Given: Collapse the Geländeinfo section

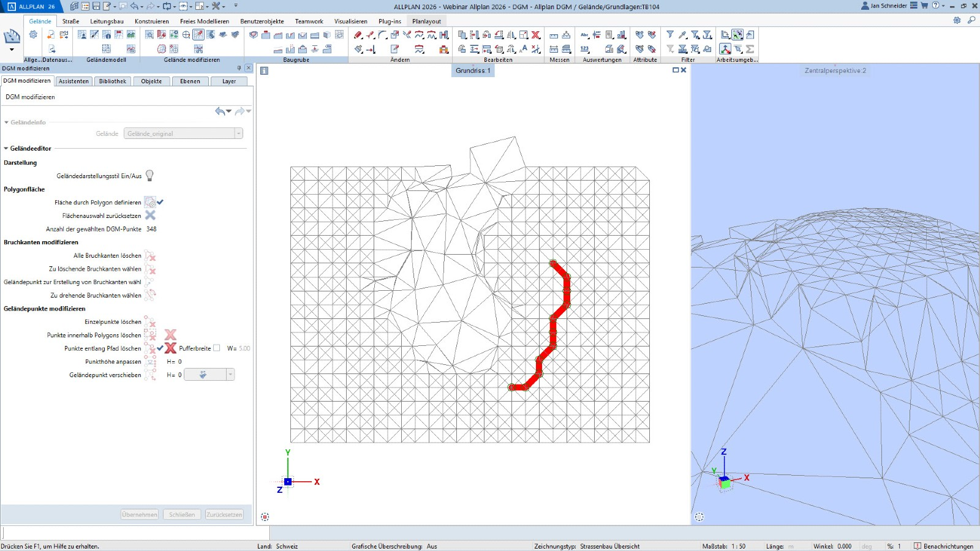Looking at the screenshot, I should coord(6,122).
